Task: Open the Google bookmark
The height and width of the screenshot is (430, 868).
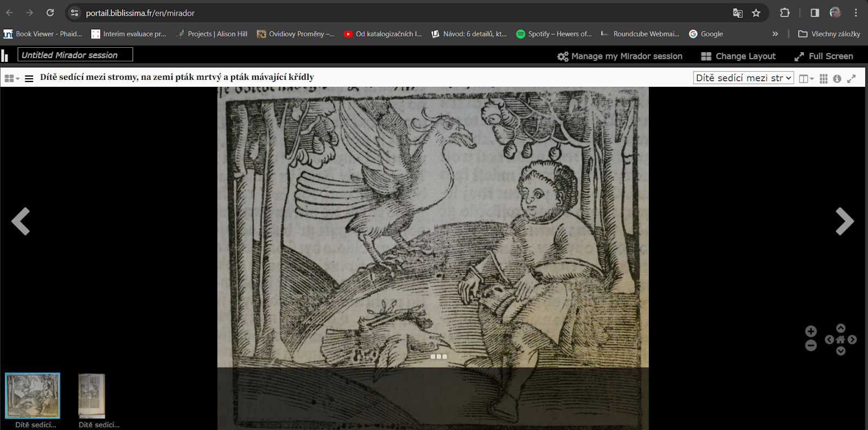Action: click(706, 34)
